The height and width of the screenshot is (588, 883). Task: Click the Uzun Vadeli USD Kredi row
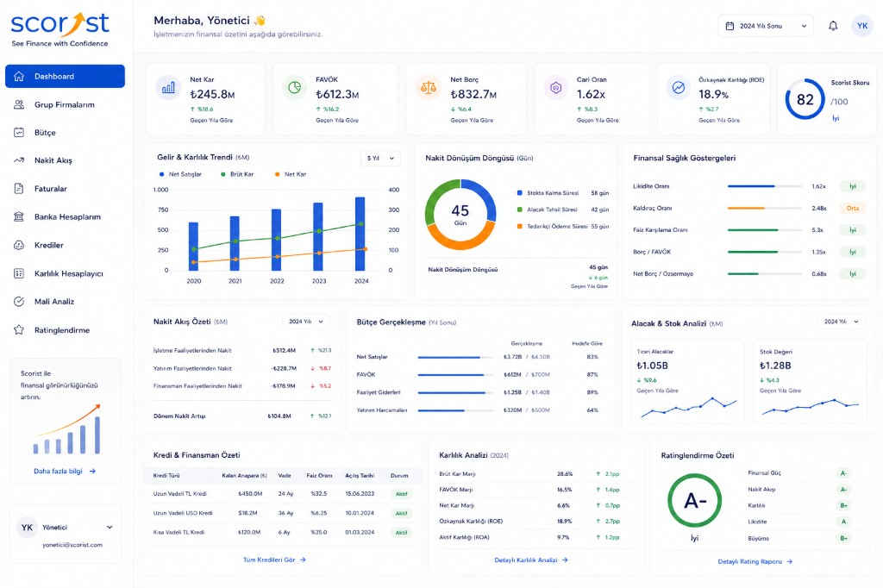pyautogui.click(x=282, y=513)
